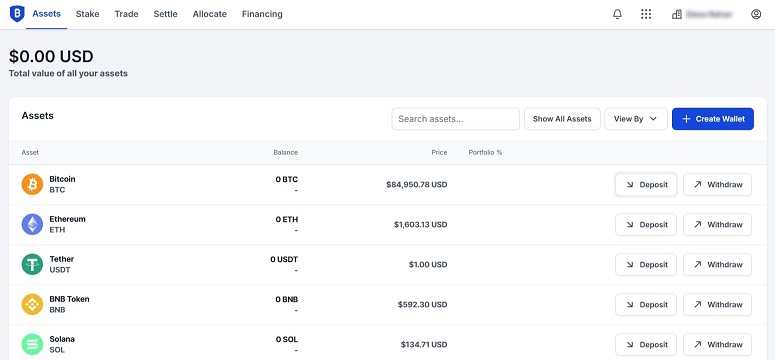The width and height of the screenshot is (775, 360).
Task: Click the $0.00 USD total value
Action: pyautogui.click(x=51, y=56)
